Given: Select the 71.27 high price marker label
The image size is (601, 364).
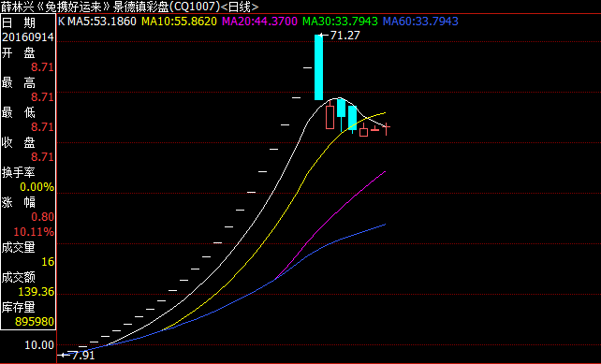Looking at the screenshot, I should click(344, 36).
